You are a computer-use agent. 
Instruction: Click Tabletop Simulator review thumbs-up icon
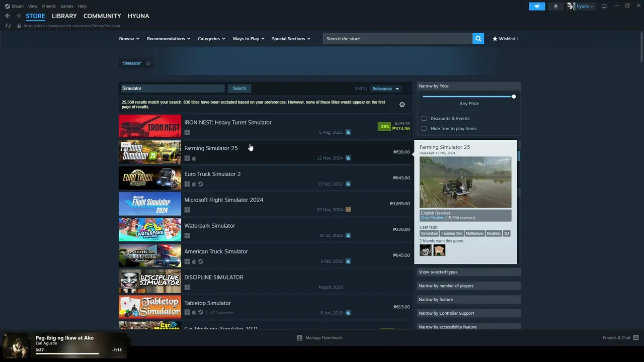(x=348, y=313)
